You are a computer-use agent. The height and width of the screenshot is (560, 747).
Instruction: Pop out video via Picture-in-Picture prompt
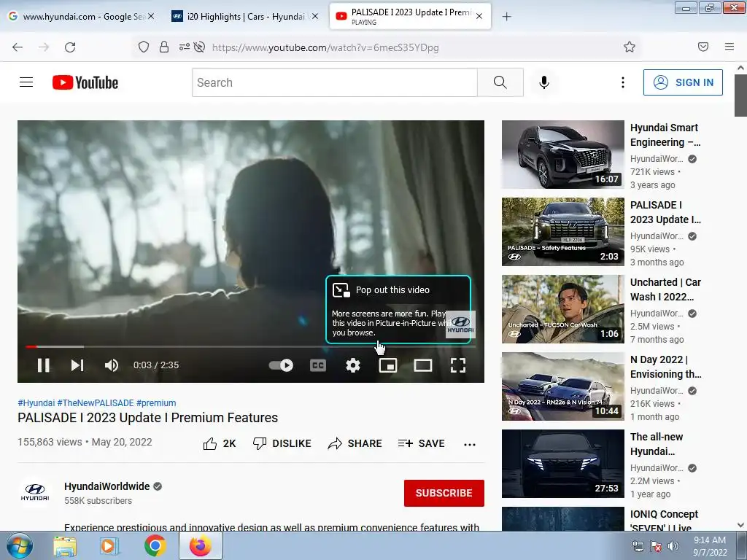pos(398,309)
